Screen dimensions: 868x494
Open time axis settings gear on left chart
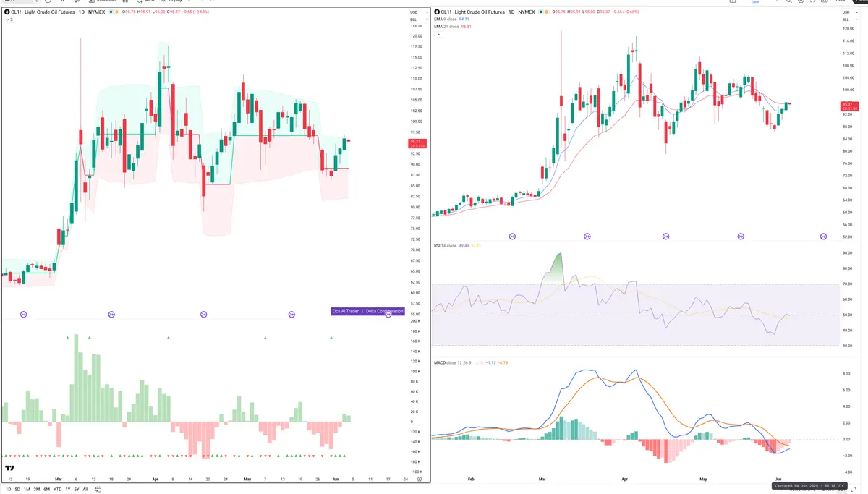coord(420,480)
